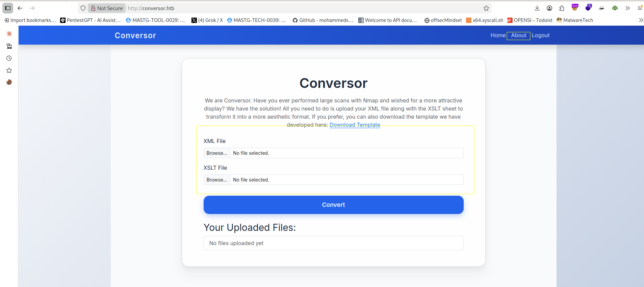Image resolution: width=644 pixels, height=287 pixels.
Task: Open the account profile icon
Action: (549, 8)
